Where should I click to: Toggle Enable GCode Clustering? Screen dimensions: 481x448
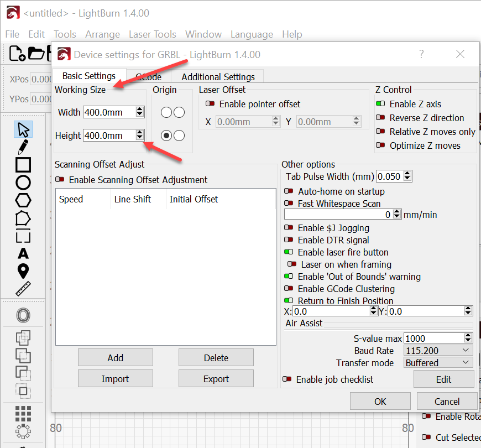coord(289,289)
